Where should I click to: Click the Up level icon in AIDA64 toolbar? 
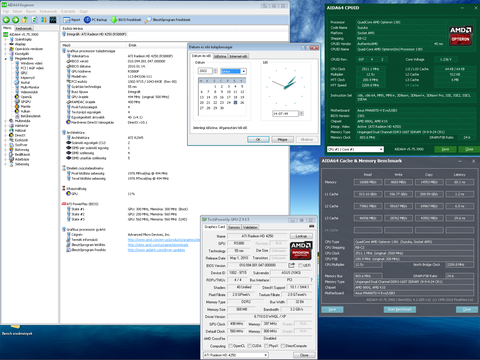click(25, 20)
